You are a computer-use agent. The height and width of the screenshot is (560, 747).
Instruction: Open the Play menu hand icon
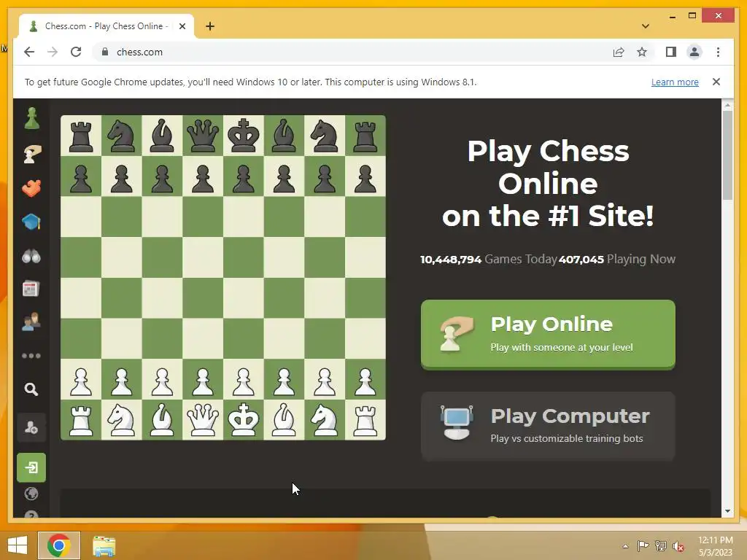32,154
